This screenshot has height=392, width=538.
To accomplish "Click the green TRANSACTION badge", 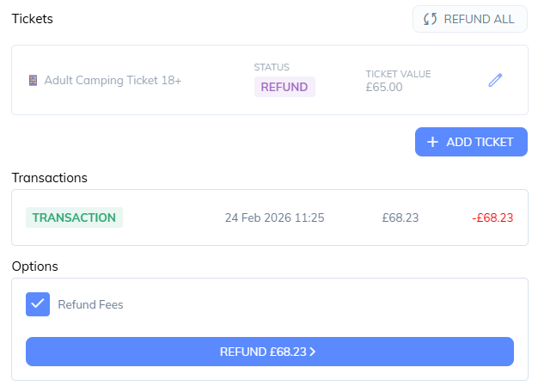I will 74,217.
